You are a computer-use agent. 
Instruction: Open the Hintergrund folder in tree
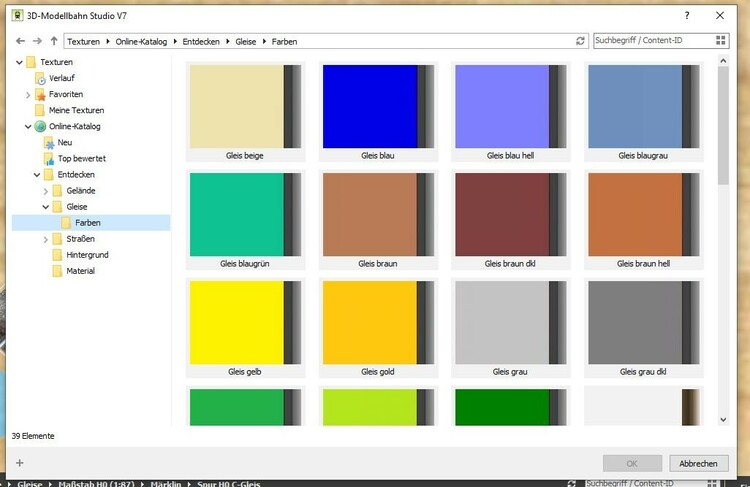87,255
